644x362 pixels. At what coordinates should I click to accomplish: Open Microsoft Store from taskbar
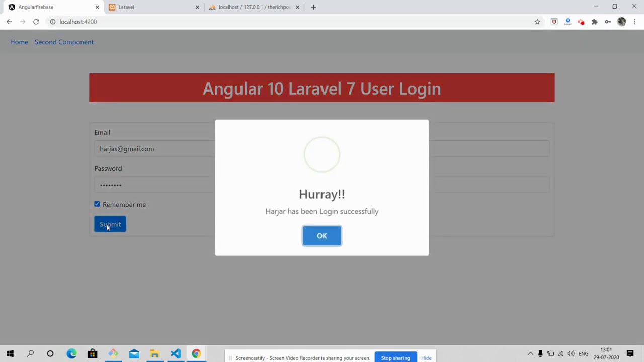(x=92, y=354)
